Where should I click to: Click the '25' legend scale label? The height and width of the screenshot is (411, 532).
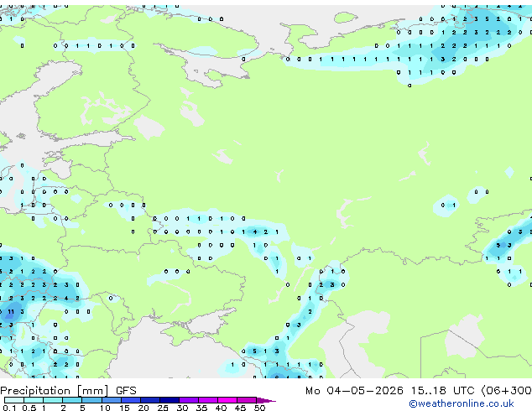pos(163,408)
